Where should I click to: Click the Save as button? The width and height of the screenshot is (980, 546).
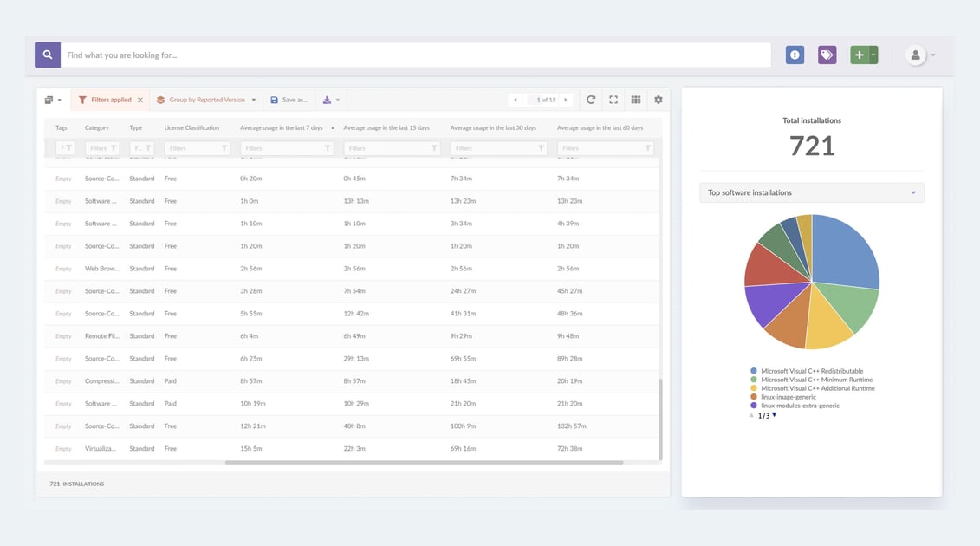point(288,99)
